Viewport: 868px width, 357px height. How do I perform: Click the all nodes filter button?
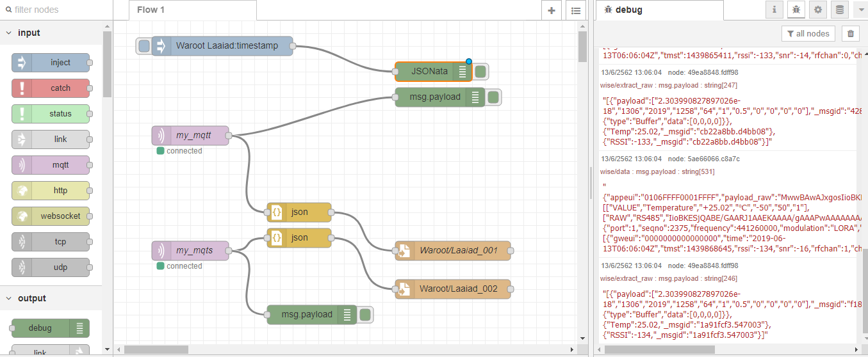(808, 34)
